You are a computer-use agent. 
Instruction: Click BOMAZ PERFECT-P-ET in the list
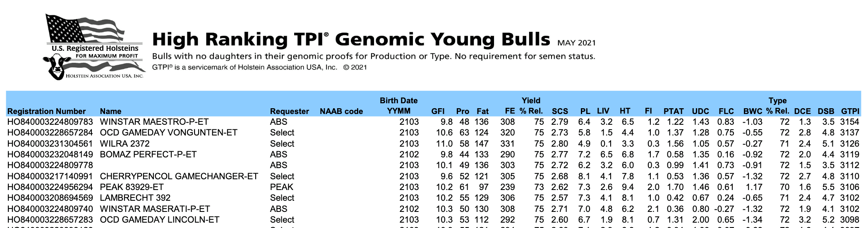(x=148, y=154)
